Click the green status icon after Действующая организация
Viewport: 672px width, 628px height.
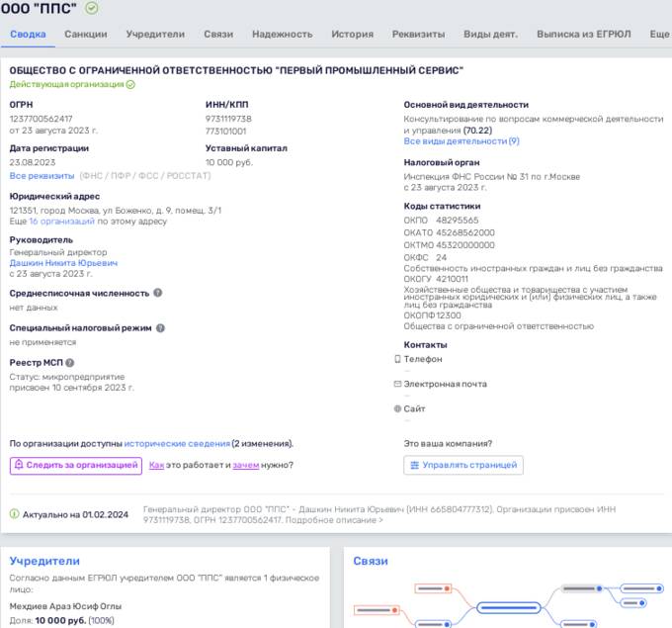click(130, 85)
